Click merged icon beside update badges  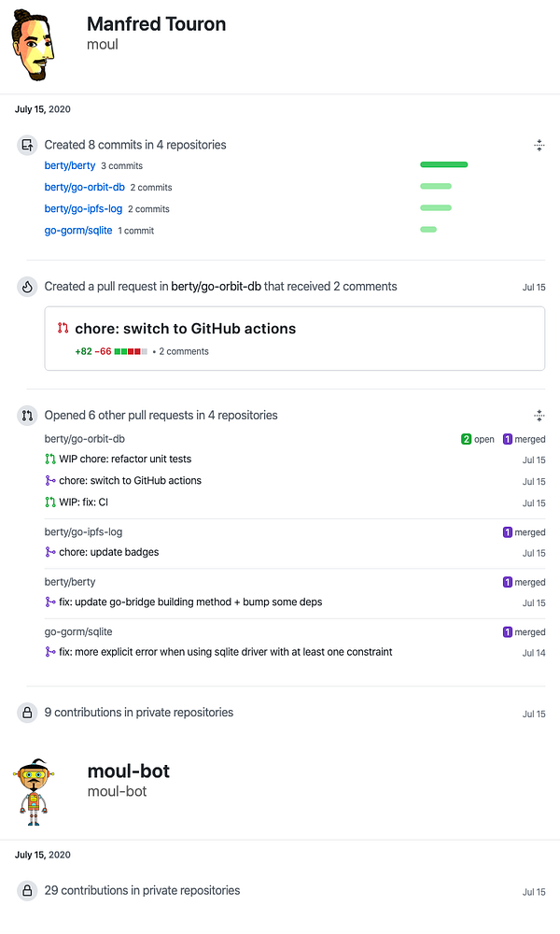point(50,552)
